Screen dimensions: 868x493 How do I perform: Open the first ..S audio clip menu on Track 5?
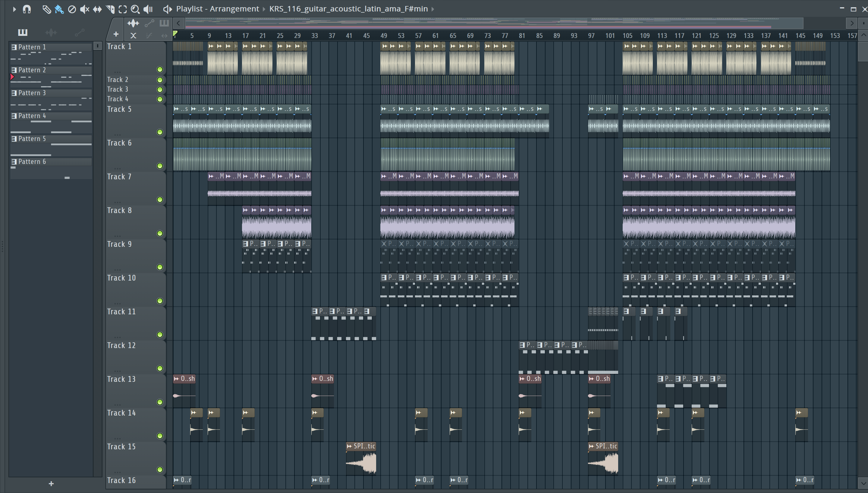(x=176, y=109)
